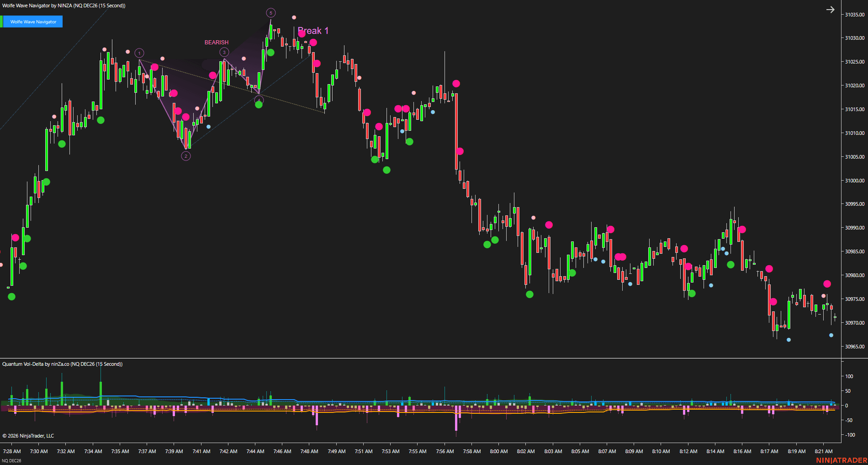
Task: Click the Wolfe Wave Navigator chart title text
Action: coord(64,5)
